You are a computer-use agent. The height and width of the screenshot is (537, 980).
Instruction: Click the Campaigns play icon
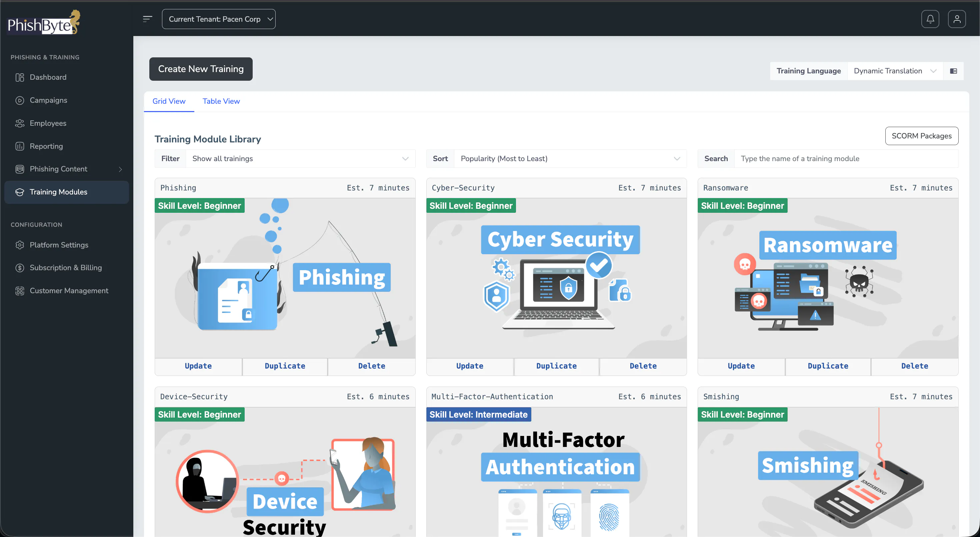pos(20,100)
